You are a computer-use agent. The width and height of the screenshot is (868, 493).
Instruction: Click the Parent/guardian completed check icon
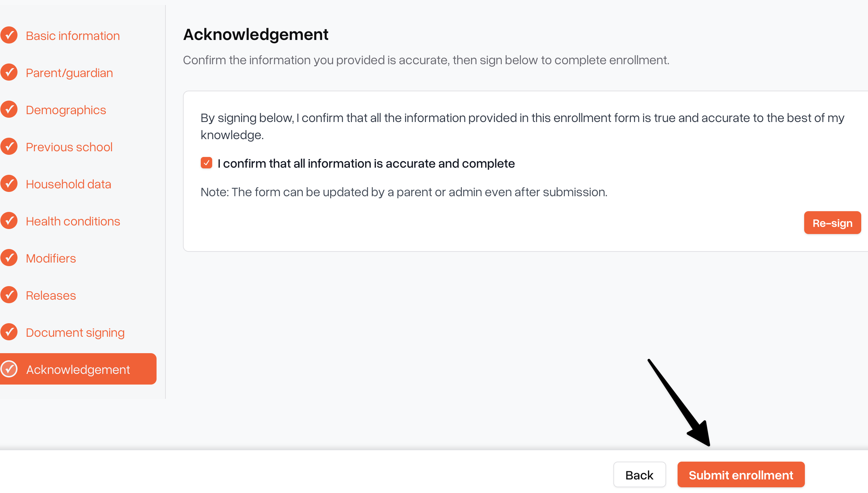[9, 72]
